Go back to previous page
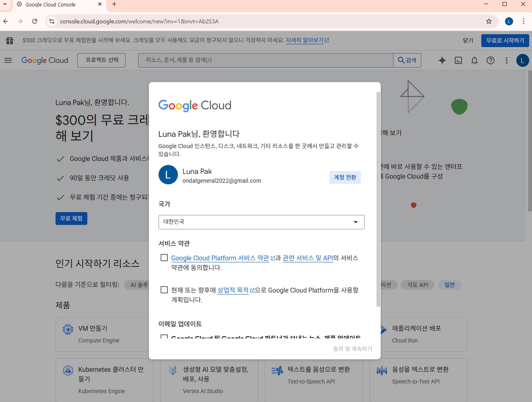The width and height of the screenshot is (532, 402). [6, 21]
